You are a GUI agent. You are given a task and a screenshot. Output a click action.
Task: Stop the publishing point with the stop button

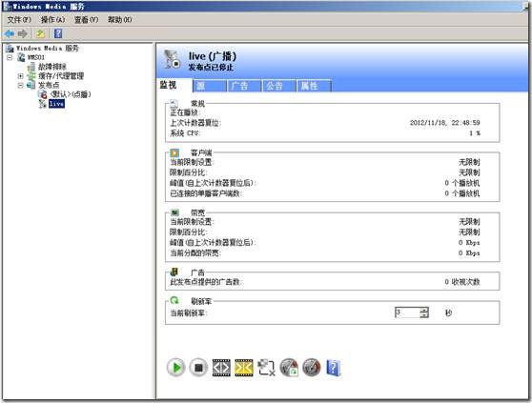[198, 368]
